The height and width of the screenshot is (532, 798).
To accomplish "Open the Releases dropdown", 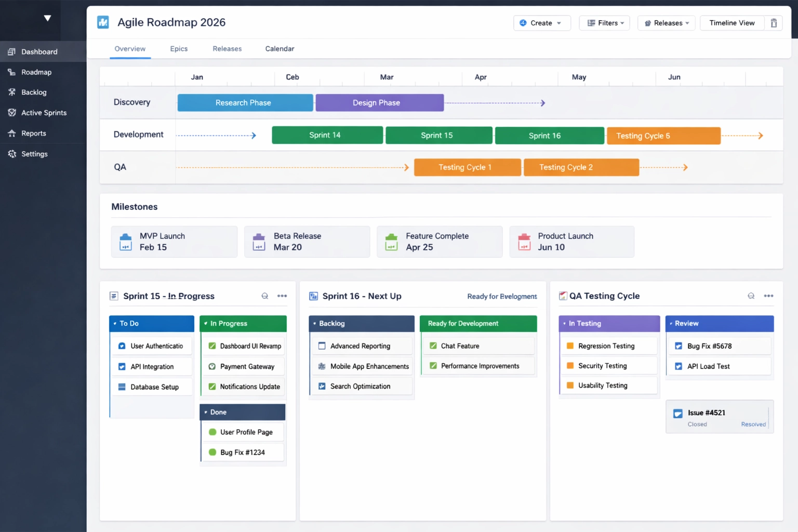I will (x=666, y=23).
